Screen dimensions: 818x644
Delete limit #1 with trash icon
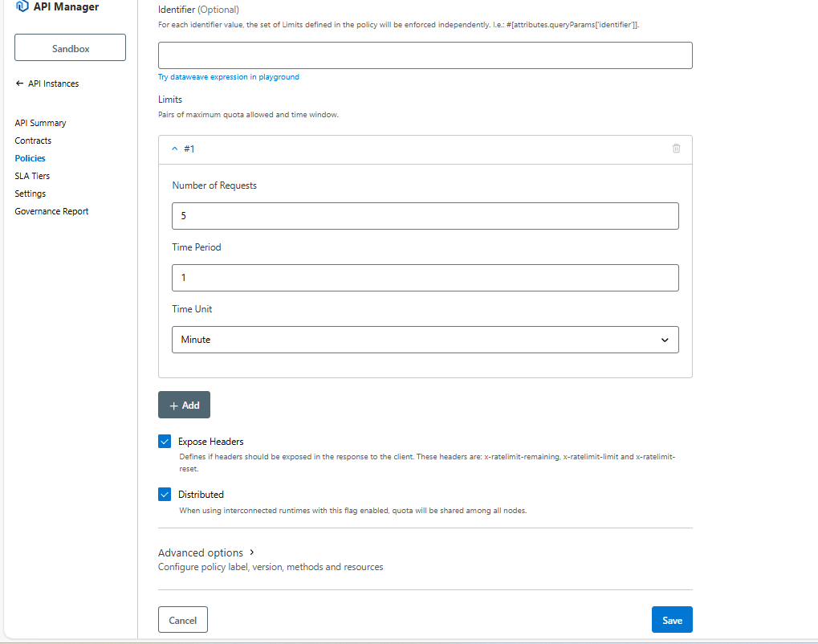tap(676, 149)
